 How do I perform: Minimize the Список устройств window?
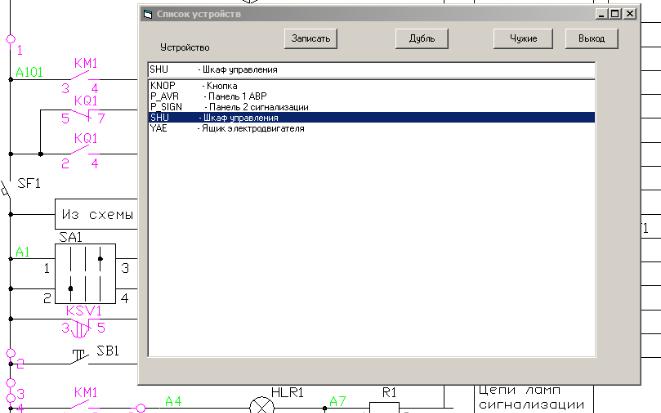click(602, 14)
